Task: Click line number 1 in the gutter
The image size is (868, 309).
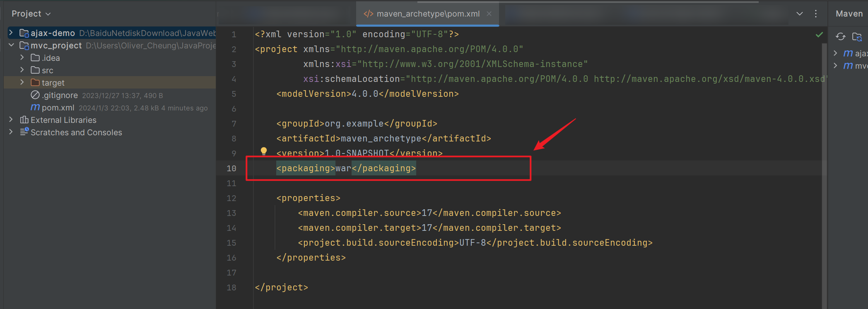Action: coord(234,34)
